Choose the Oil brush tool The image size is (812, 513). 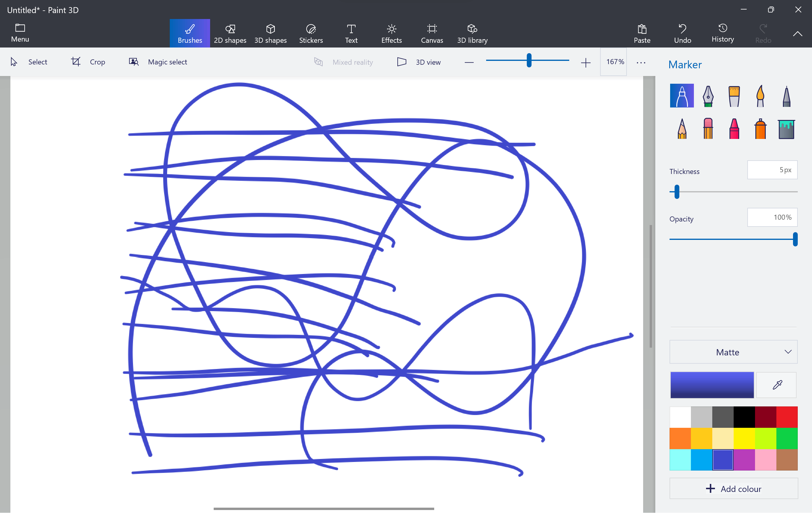(734, 96)
